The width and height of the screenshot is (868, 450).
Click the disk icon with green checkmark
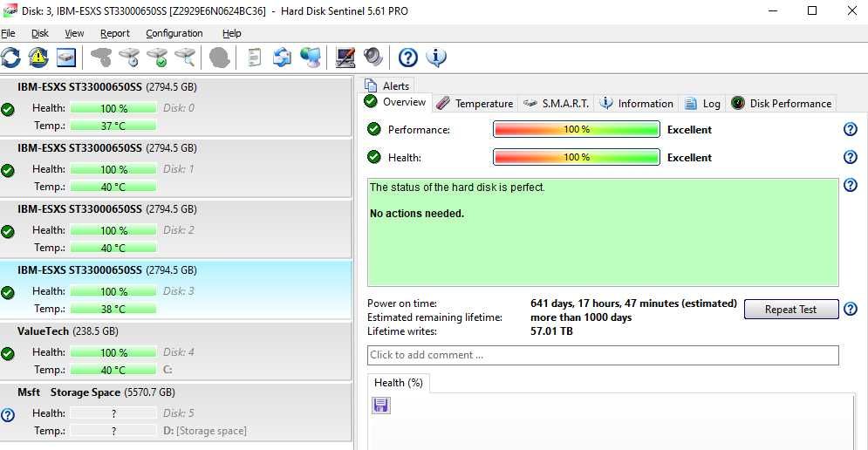[x=157, y=57]
